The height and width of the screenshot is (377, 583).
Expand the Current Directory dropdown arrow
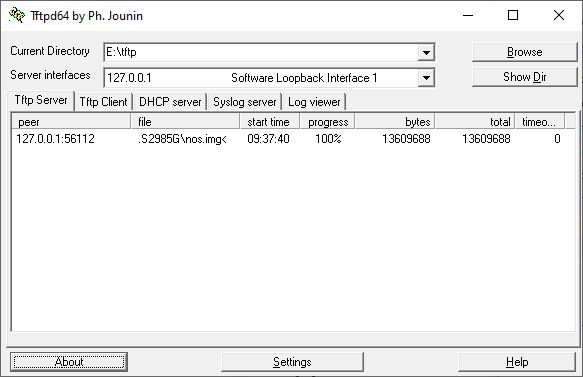426,52
